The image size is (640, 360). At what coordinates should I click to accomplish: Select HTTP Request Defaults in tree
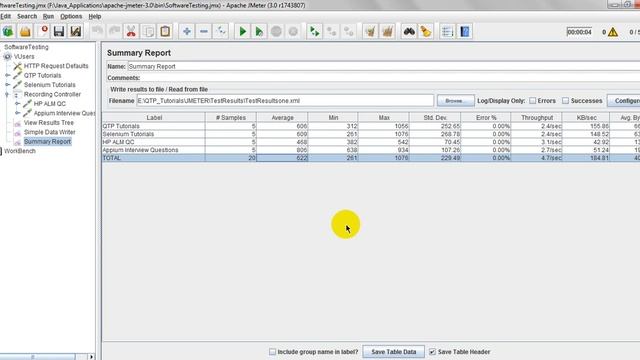[56, 66]
